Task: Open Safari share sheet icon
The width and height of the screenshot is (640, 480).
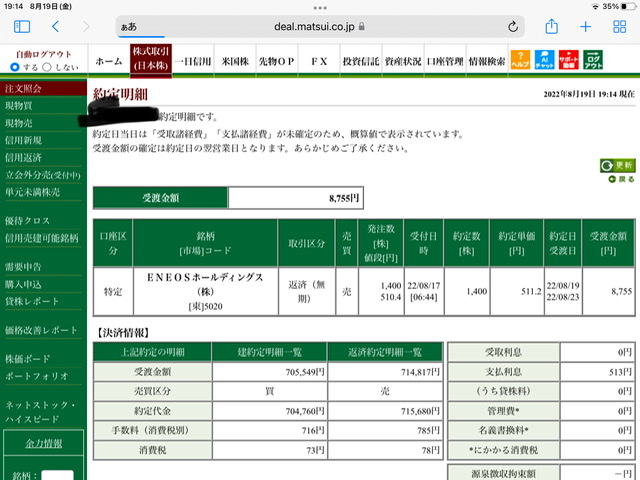Action: 551,27
